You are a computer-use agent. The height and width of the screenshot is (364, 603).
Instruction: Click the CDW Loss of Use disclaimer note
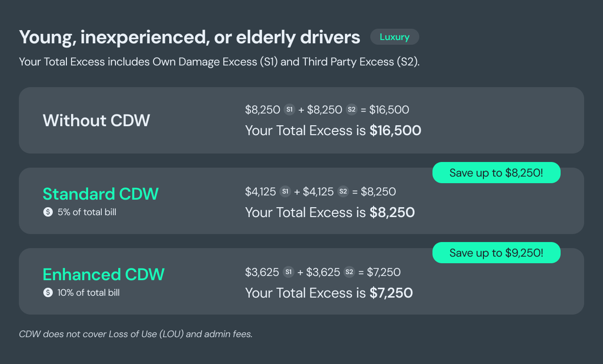pos(136,334)
